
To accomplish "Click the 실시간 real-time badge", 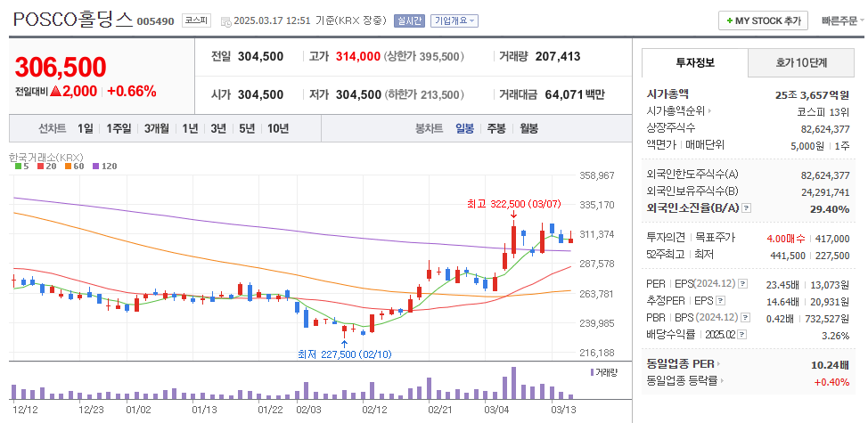I will pos(409,21).
